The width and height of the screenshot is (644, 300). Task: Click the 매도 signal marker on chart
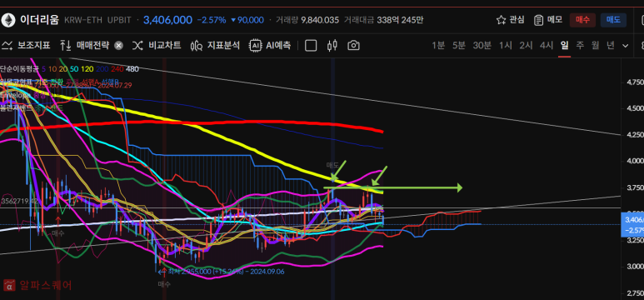coord(332,165)
